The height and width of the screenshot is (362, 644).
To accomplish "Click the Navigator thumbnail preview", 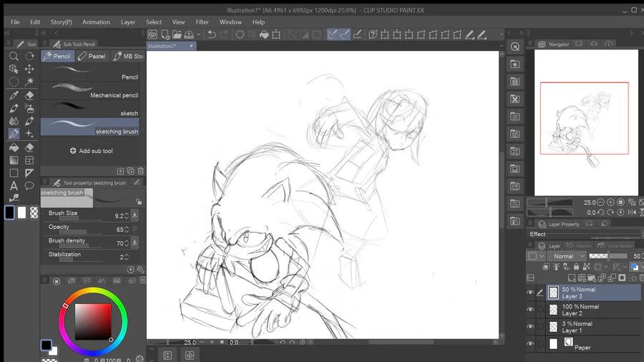I will click(x=586, y=123).
